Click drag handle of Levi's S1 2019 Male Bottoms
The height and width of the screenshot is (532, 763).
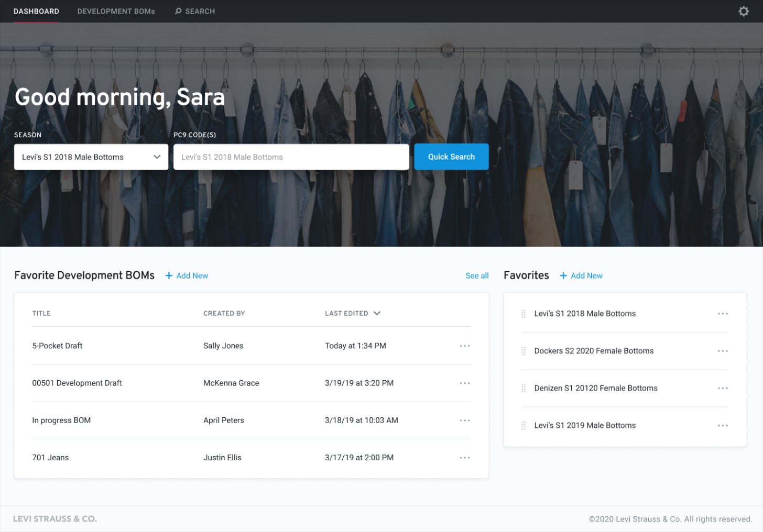524,425
